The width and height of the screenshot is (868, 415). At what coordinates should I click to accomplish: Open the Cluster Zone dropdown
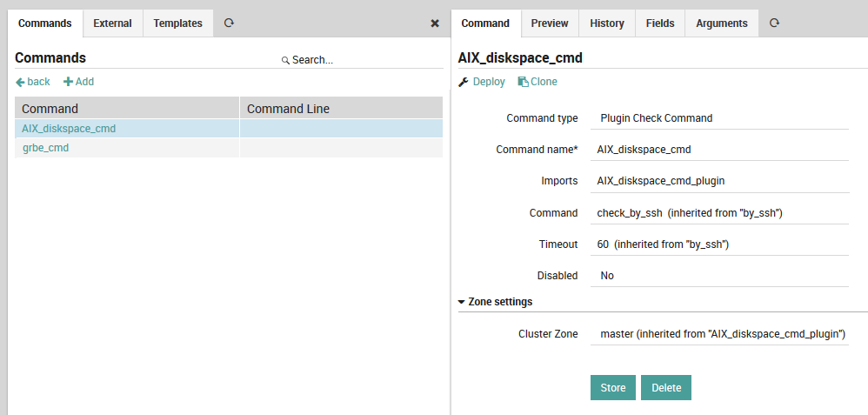coord(718,334)
